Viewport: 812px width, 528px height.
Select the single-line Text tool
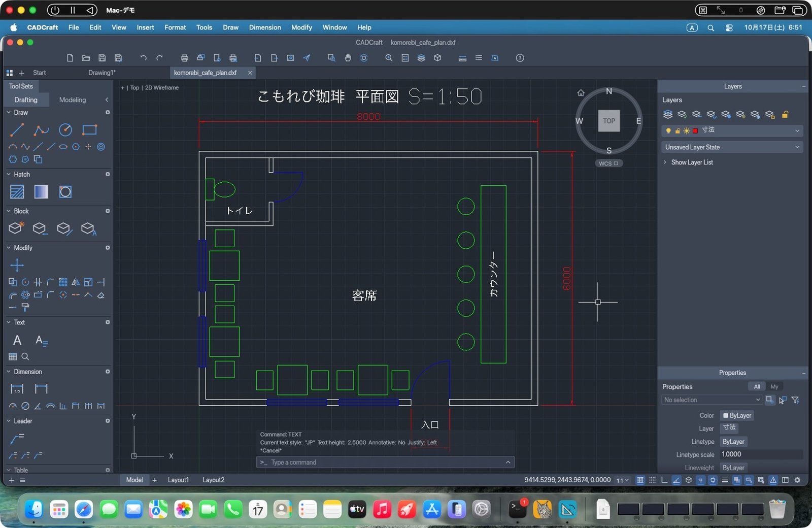pyautogui.click(x=17, y=340)
